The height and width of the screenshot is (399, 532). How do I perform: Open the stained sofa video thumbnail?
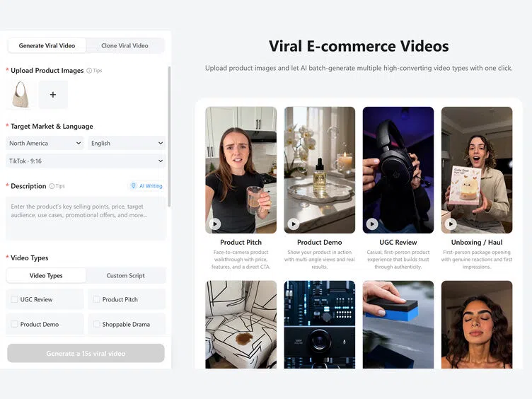[x=241, y=324]
